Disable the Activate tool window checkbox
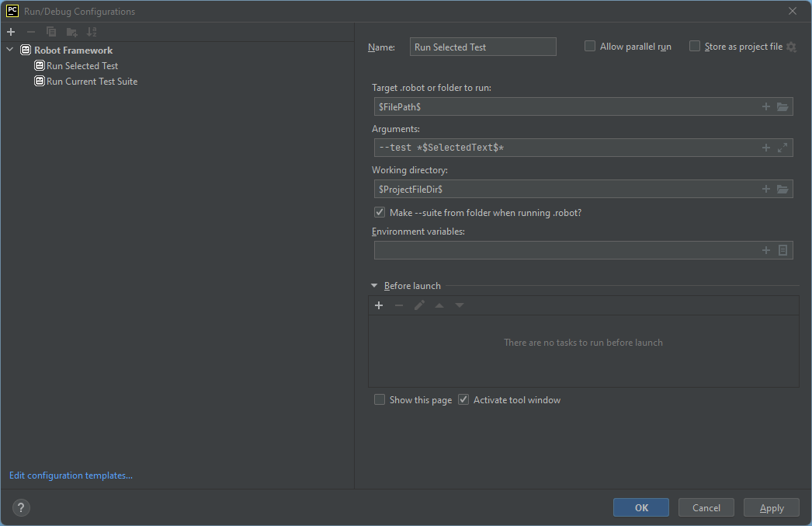 pos(463,400)
